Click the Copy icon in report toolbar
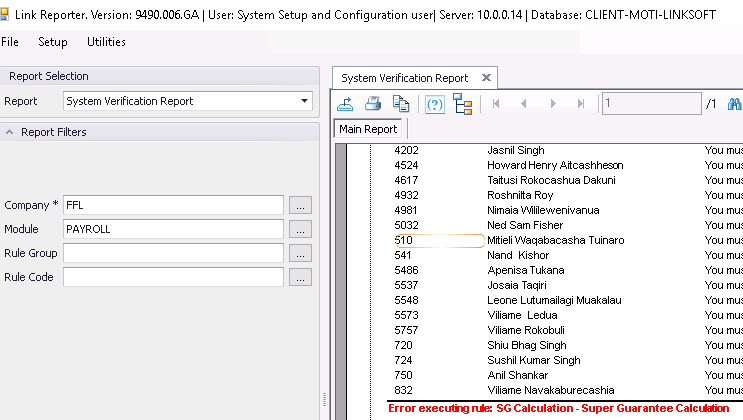Viewport: 743px width, 420px height. coord(401,103)
